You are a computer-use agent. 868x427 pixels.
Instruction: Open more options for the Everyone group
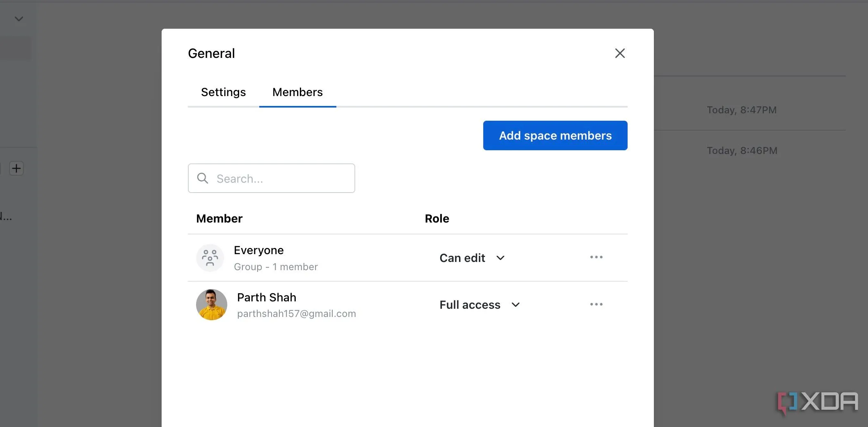click(x=596, y=257)
